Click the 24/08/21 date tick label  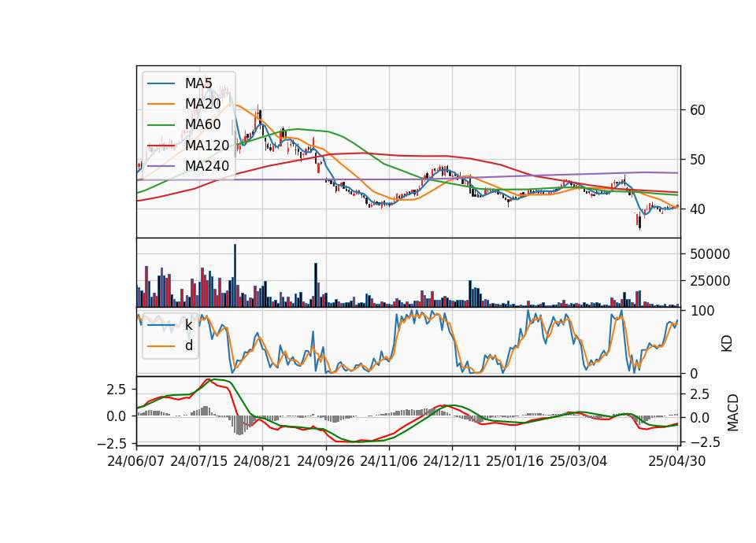pyautogui.click(x=262, y=461)
